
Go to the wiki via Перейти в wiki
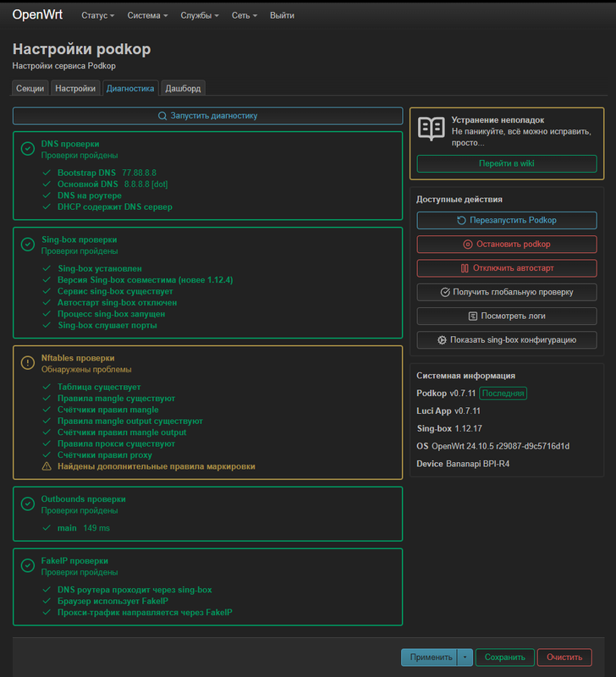click(x=507, y=163)
